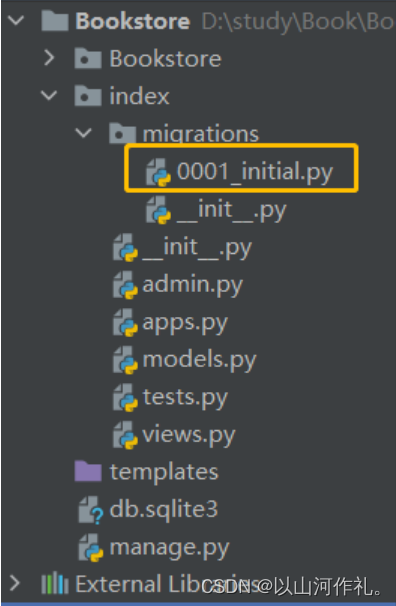Select the 0001_initial.py file
This screenshot has height=606, width=396.
click(x=255, y=171)
